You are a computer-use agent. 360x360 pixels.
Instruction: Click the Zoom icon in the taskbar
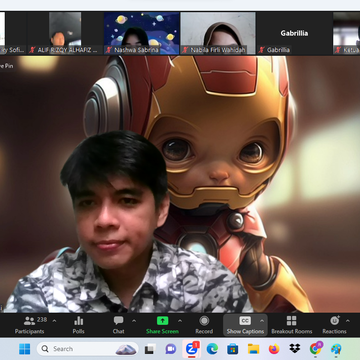(x=191, y=349)
